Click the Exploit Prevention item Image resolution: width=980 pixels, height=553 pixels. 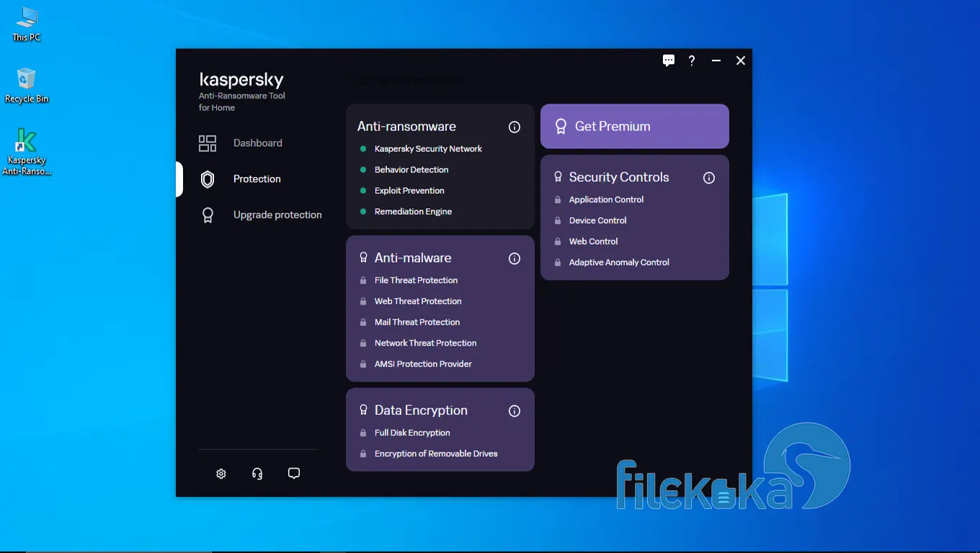coord(409,191)
